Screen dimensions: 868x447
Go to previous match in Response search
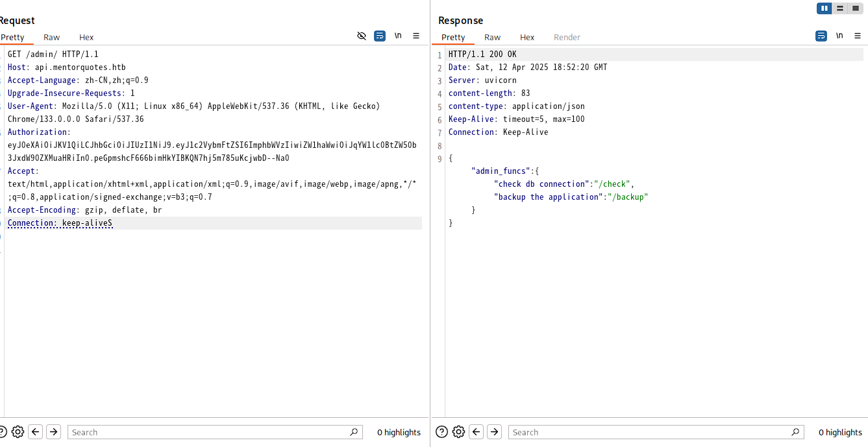pyautogui.click(x=477, y=432)
